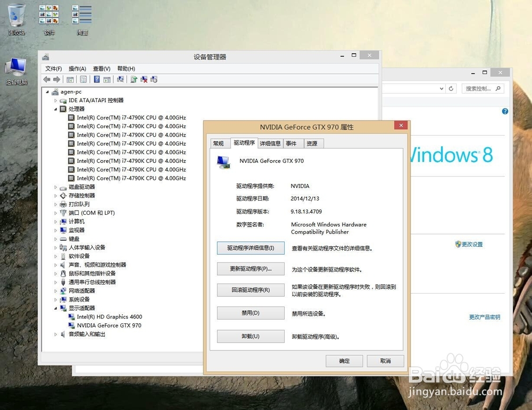Click the 更改产品密钥 link
Image resolution: width=532 pixels, height=410 pixels.
485,317
